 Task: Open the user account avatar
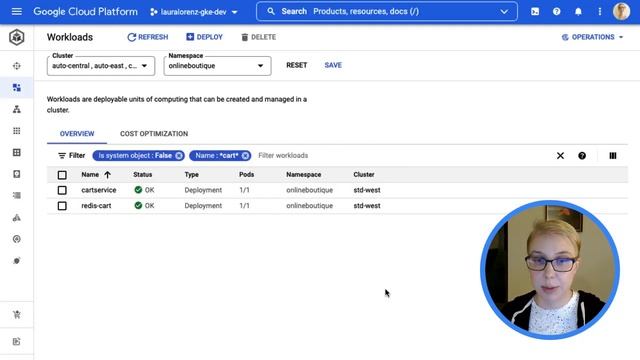coord(621,11)
